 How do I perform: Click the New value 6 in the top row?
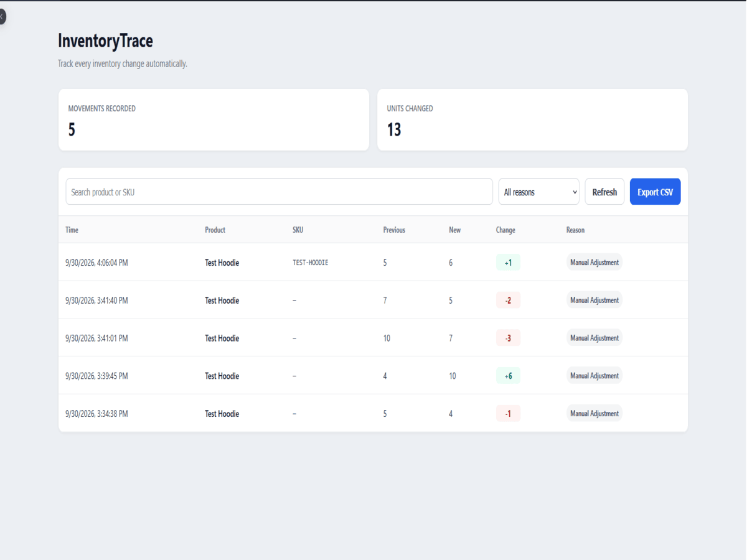pos(451,263)
